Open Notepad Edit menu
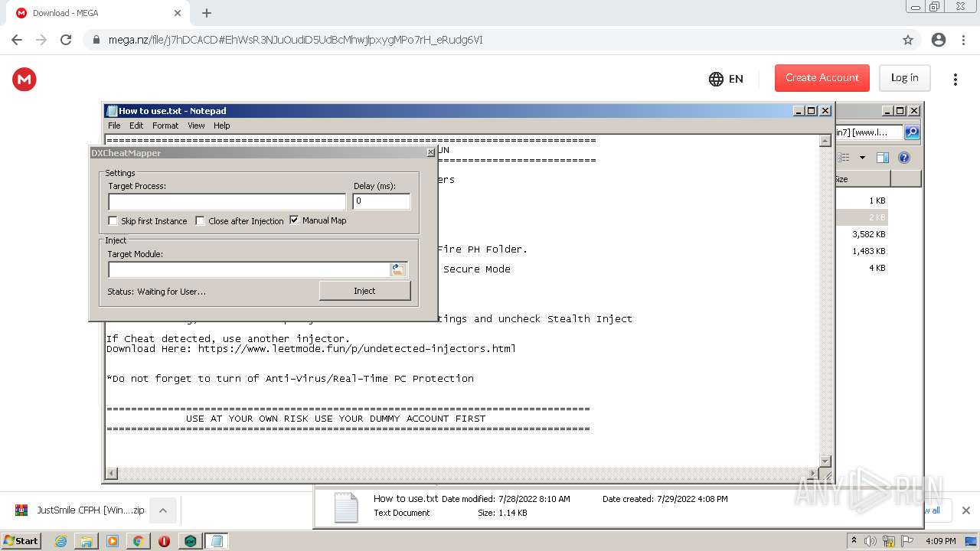Screen dimensions: 980x551 136,126
